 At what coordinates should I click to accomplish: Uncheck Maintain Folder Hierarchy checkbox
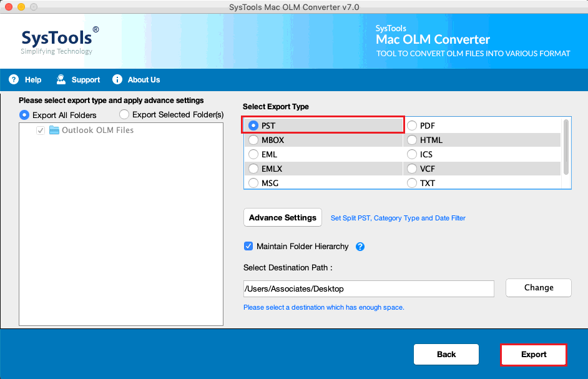pyautogui.click(x=248, y=246)
